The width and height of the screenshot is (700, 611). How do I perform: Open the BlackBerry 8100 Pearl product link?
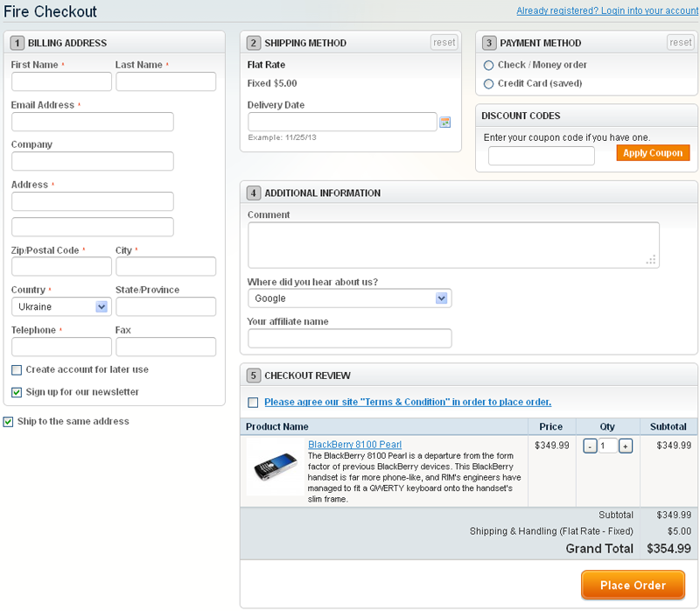coord(354,445)
